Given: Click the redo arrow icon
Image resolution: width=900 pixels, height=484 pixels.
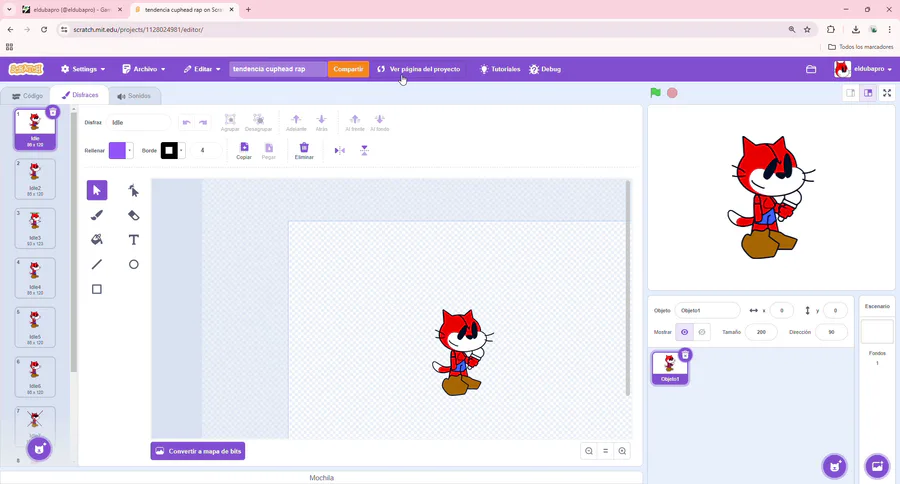Looking at the screenshot, I should tap(203, 122).
